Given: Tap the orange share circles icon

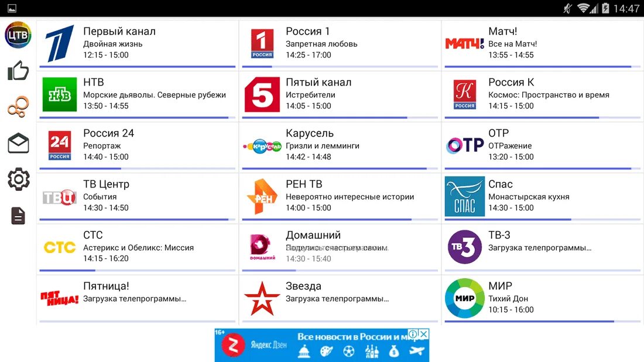Looking at the screenshot, I should [18, 107].
